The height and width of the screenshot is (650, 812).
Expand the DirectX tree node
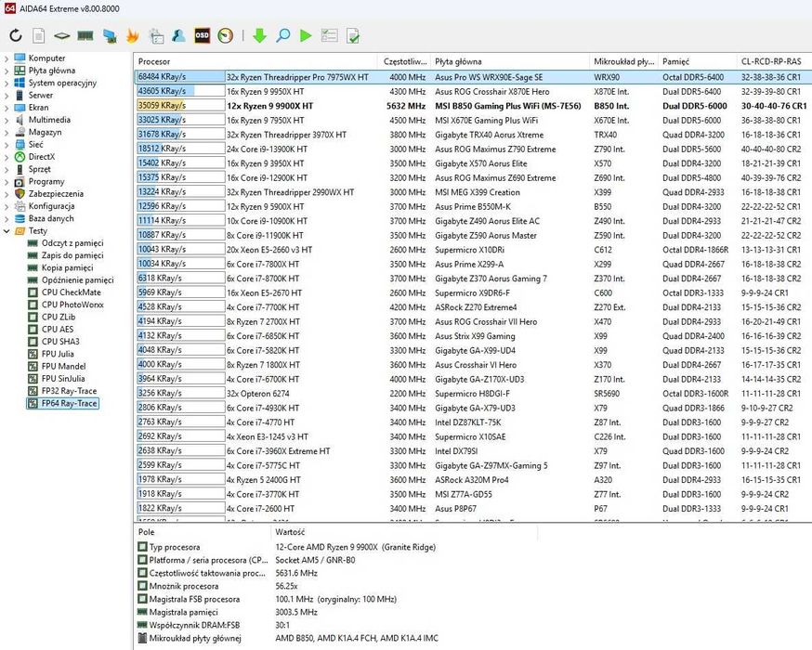(x=7, y=157)
